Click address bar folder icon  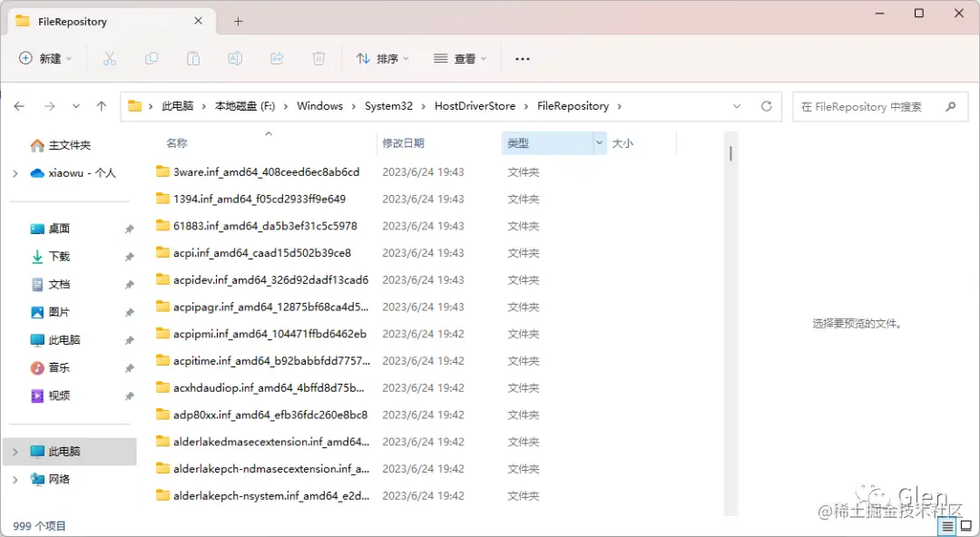pos(135,106)
